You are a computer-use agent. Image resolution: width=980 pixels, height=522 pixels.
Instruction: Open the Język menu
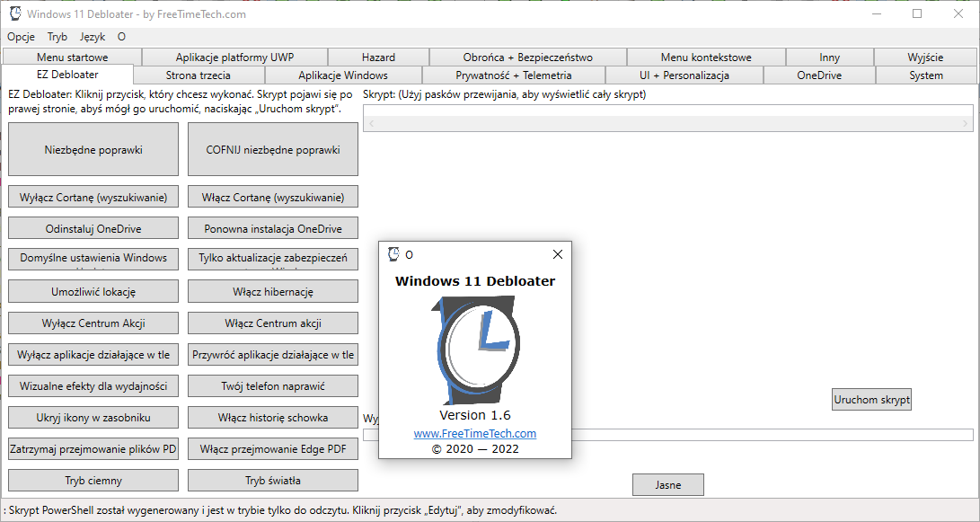coord(93,37)
